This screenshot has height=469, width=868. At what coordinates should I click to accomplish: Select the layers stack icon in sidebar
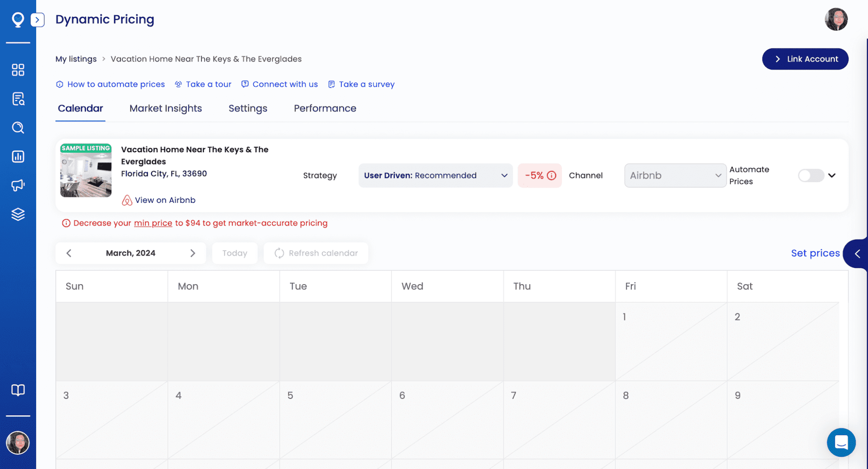click(18, 214)
